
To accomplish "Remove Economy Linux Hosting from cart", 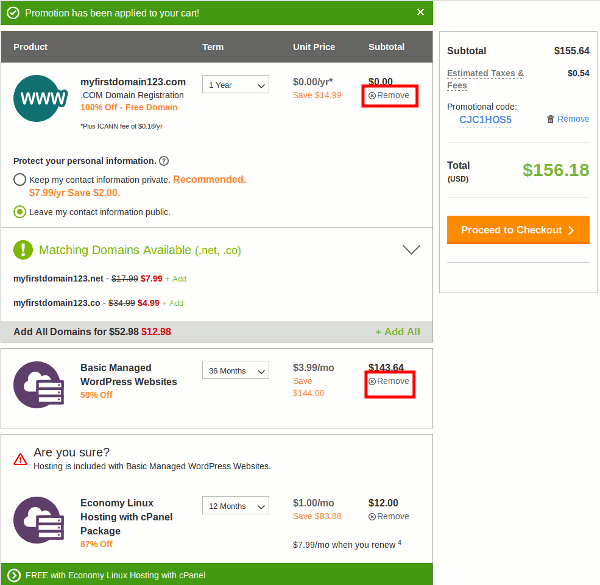I will (x=389, y=516).
